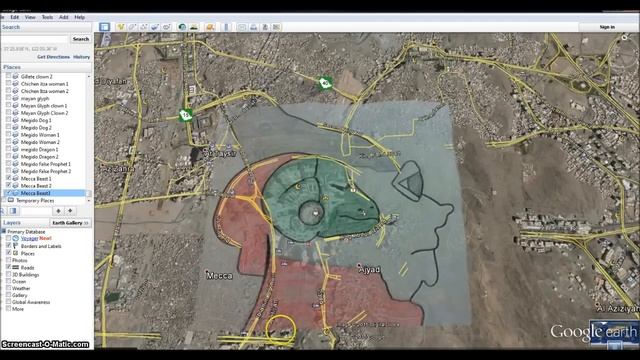Click the overlay icon beside Megido Dog 1
Viewport: 640px width, 360px height.
(16, 120)
